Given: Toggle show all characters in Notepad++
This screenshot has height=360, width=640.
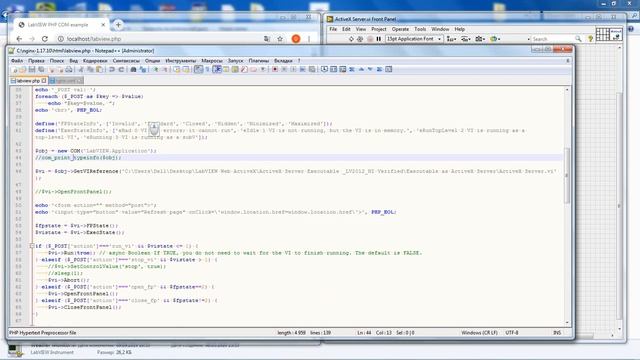Looking at the screenshot, I should [x=207, y=69].
